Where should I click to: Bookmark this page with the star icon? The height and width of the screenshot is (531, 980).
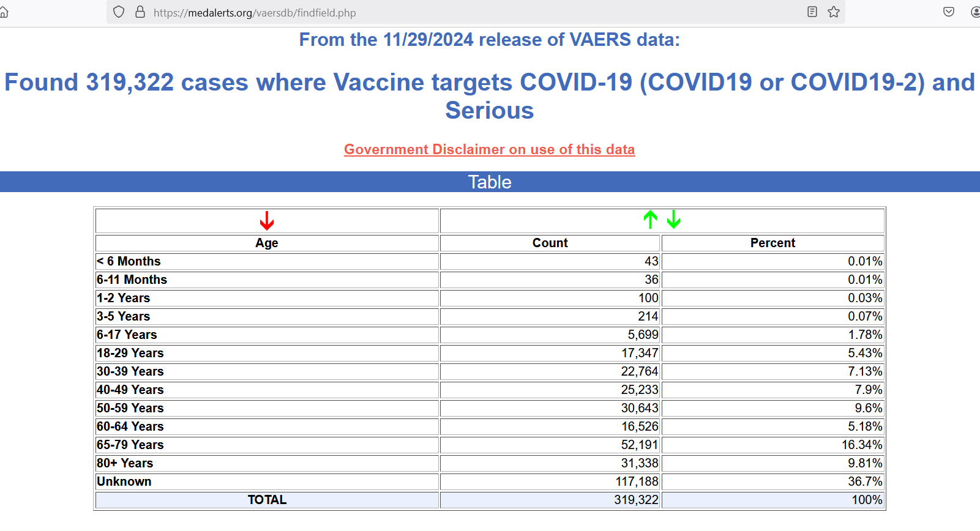834,12
